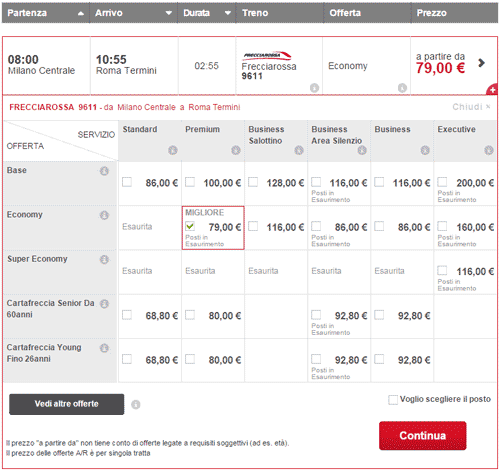
Task: Open info icon for Business Area Silenzio
Action: pos(362,150)
